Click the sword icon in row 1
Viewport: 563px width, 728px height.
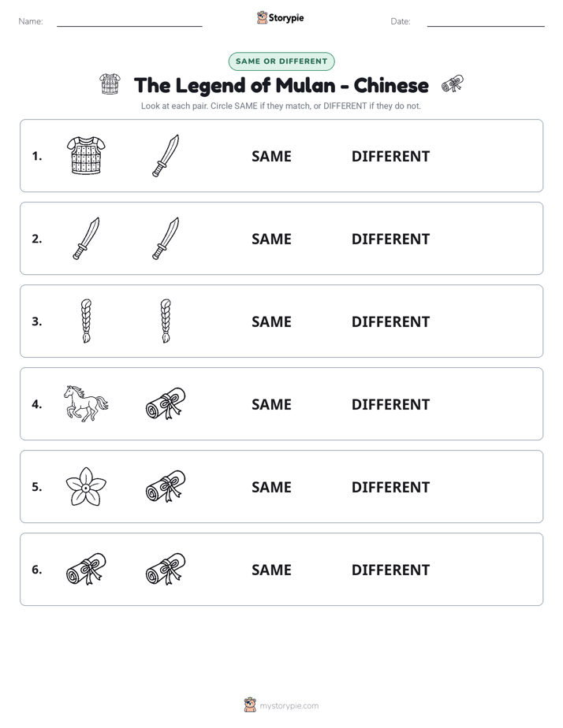coord(166,155)
